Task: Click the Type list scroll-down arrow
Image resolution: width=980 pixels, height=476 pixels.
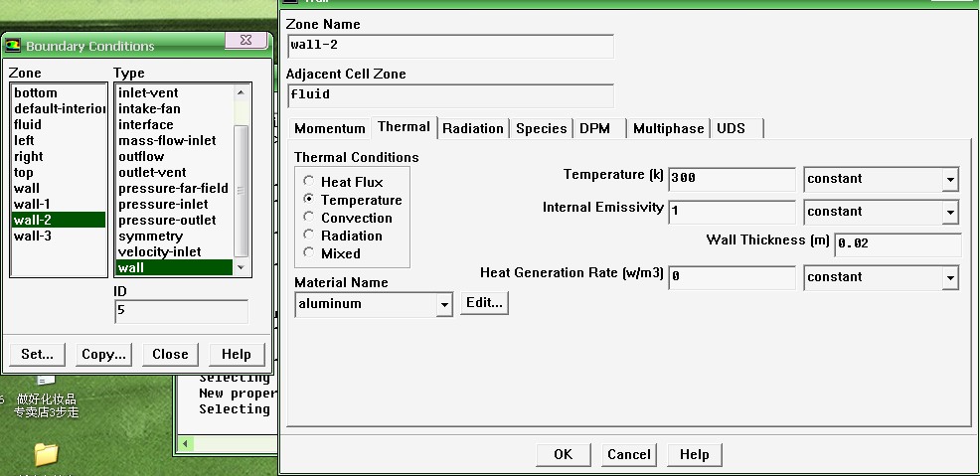Action: (241, 267)
